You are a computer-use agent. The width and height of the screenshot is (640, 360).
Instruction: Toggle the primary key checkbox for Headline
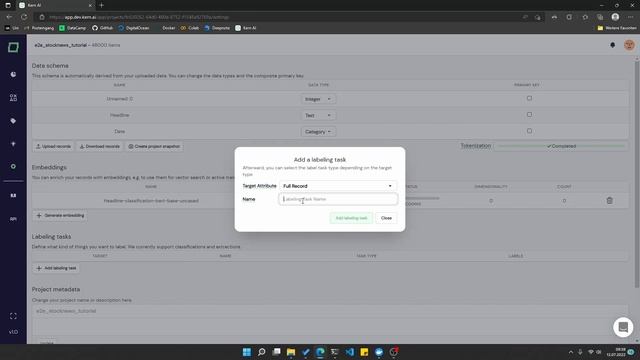(x=529, y=115)
